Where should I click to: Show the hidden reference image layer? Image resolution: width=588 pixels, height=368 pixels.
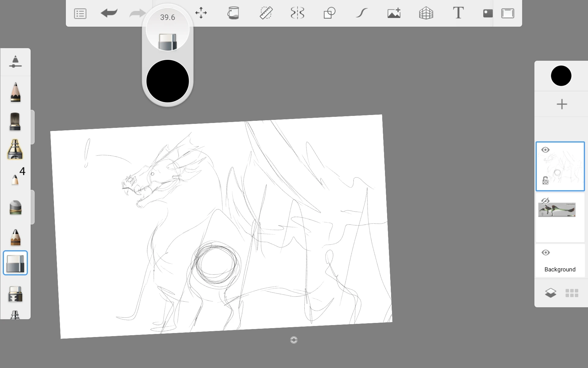click(x=545, y=201)
